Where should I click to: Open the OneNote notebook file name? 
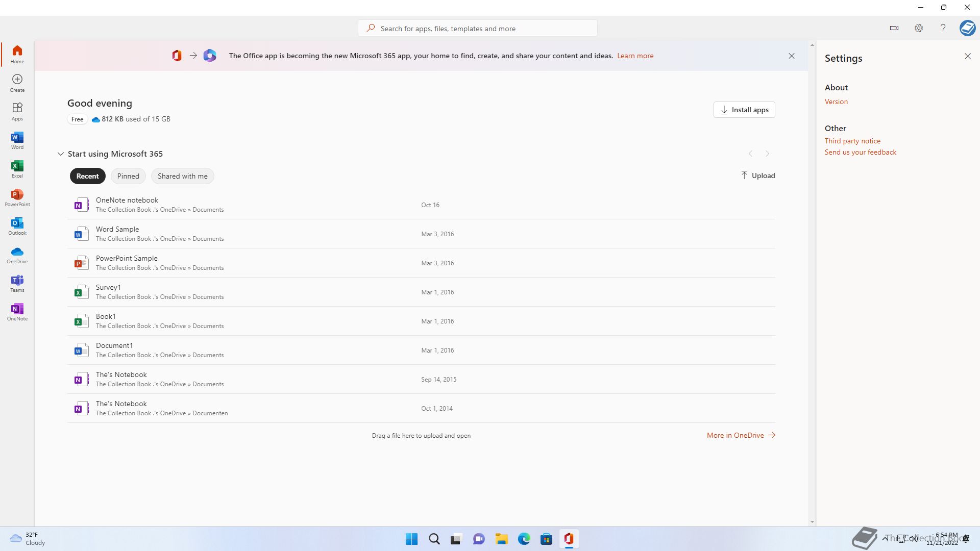point(127,200)
